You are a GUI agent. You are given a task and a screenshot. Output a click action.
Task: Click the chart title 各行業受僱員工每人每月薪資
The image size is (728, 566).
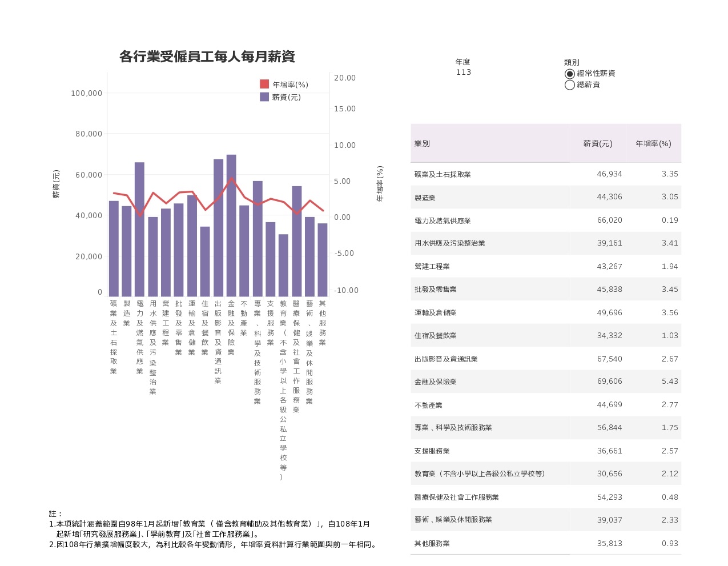[207, 57]
